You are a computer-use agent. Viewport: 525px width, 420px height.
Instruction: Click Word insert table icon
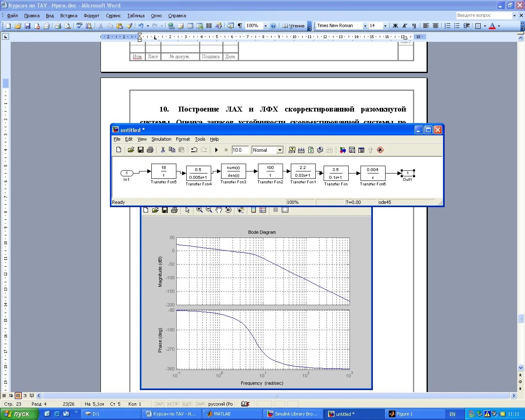(190, 26)
